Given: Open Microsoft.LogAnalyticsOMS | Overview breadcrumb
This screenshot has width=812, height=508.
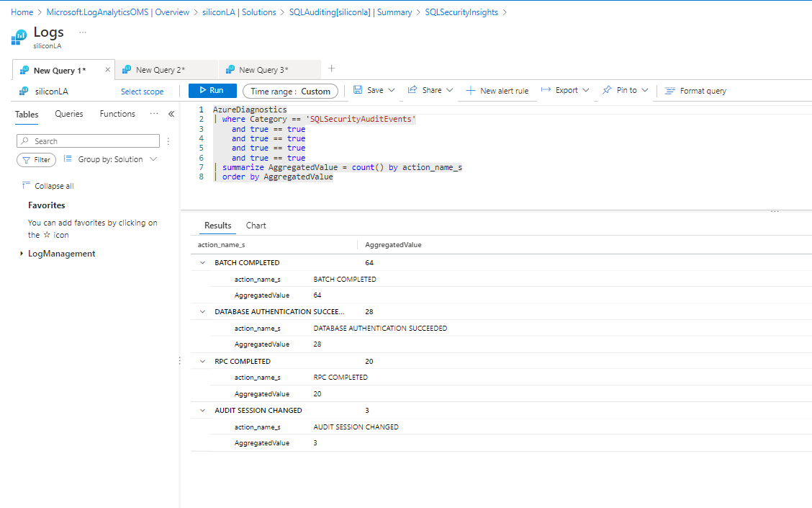Looking at the screenshot, I should pos(118,12).
